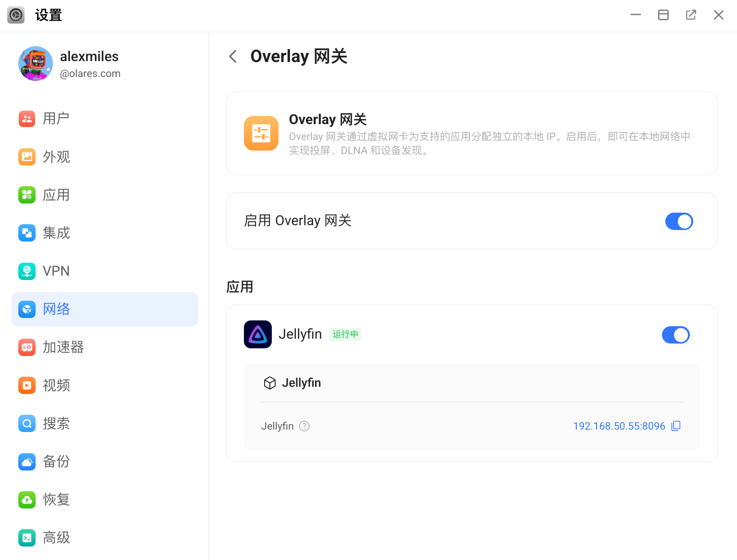Open the 加速器 accelerator icon

pyautogui.click(x=27, y=347)
